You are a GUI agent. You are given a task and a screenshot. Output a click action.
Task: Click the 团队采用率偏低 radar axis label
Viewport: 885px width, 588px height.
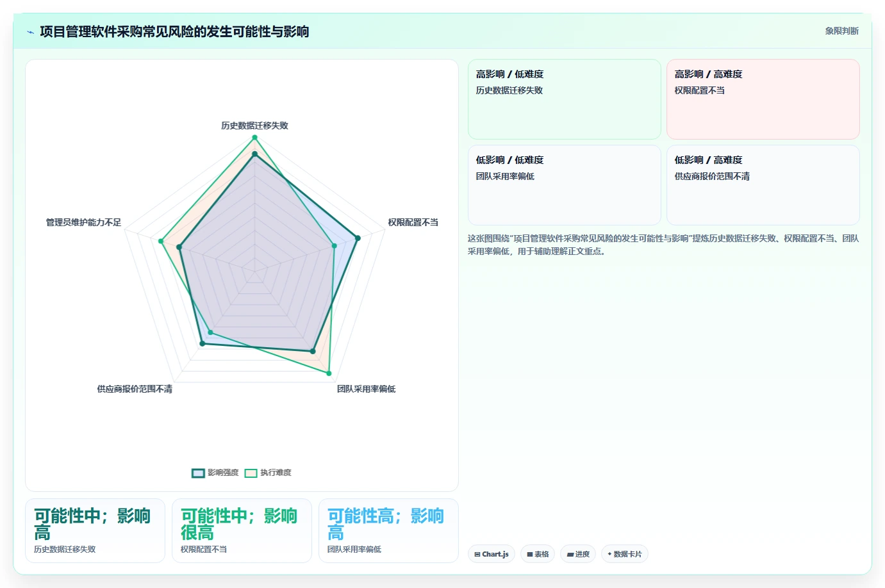(x=366, y=389)
